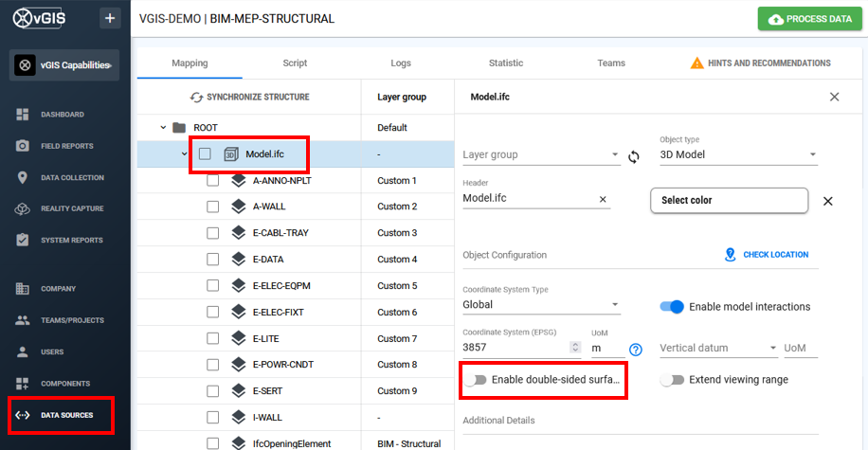This screenshot has width=868, height=450.
Task: Click the Select color button
Action: (729, 201)
